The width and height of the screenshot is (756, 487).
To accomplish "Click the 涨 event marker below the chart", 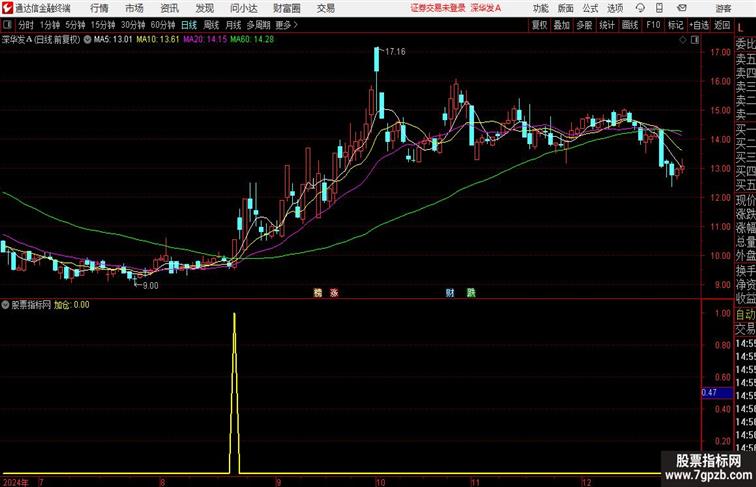I will coord(334,293).
